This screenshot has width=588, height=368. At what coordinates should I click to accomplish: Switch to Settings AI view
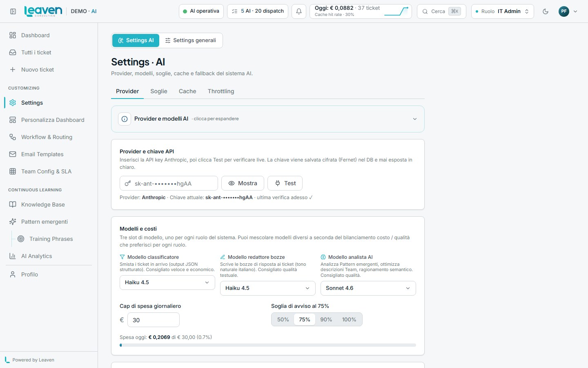(x=136, y=40)
